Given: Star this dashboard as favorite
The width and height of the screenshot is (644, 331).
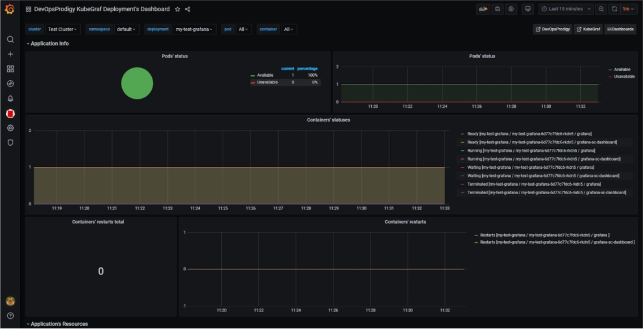Looking at the screenshot, I should coord(177,9).
